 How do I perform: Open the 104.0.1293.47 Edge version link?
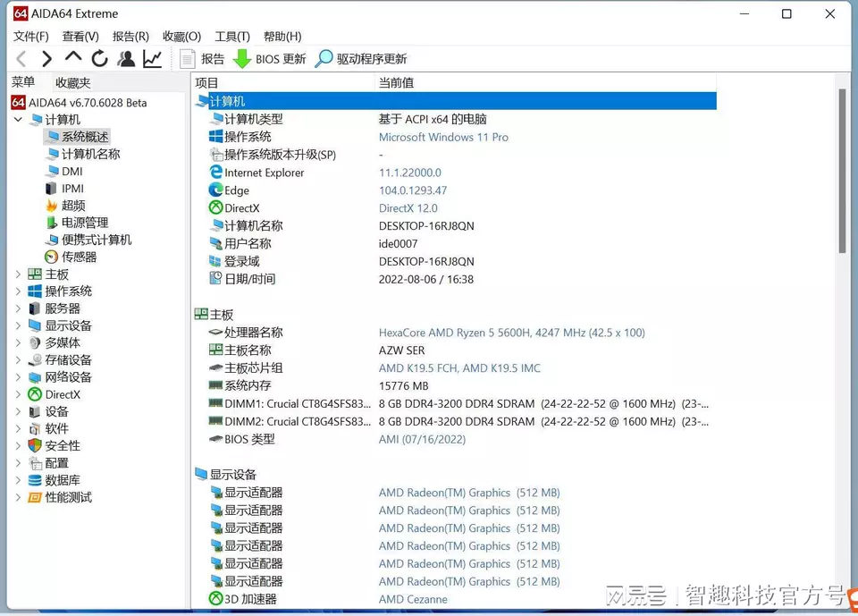pyautogui.click(x=413, y=190)
